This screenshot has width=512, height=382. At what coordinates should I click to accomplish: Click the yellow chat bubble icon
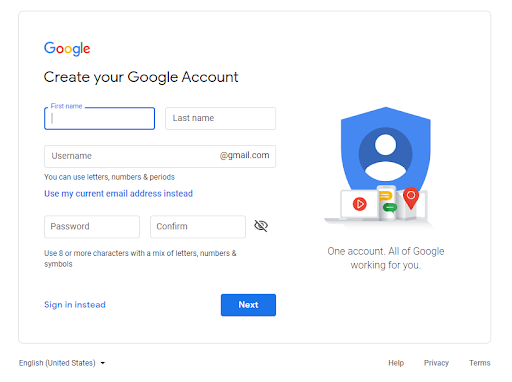pyautogui.click(x=385, y=196)
